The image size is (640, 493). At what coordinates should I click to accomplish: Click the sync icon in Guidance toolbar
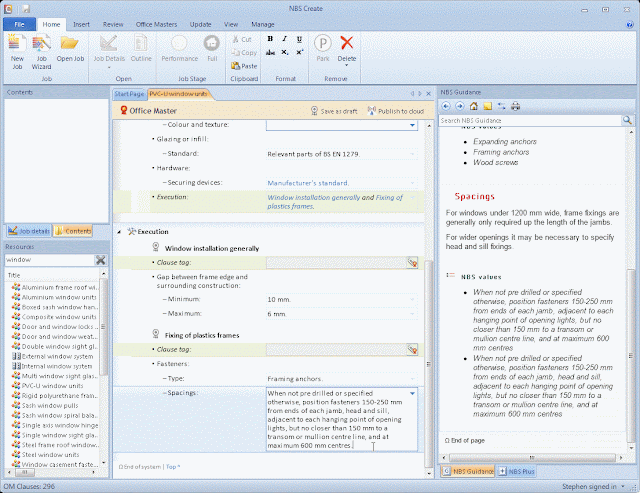pyautogui.click(x=501, y=106)
